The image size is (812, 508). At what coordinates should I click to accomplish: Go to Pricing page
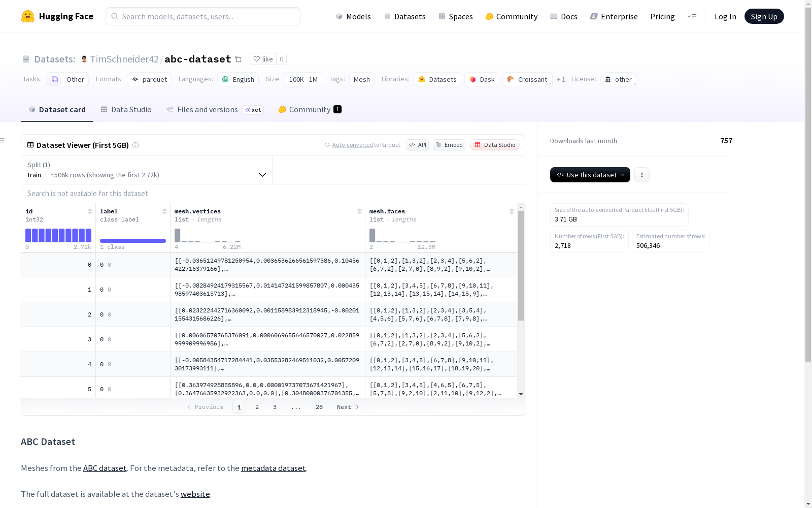662,16
